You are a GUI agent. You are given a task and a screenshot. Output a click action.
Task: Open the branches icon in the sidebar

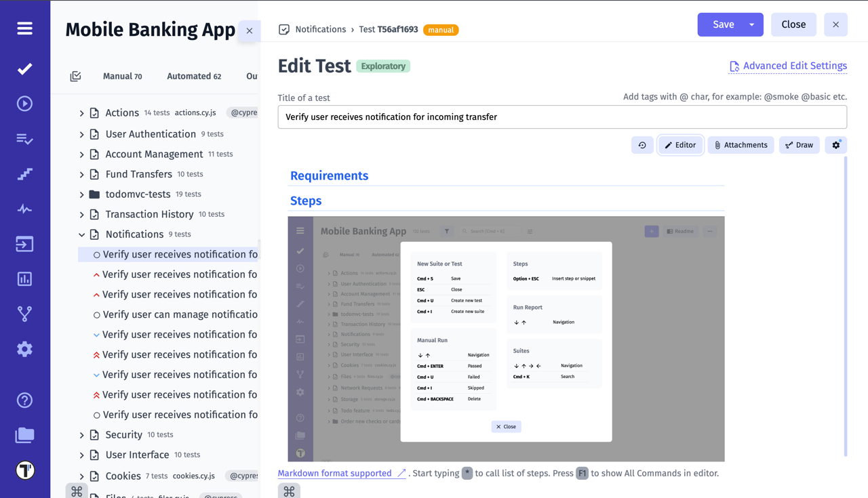[x=24, y=314]
